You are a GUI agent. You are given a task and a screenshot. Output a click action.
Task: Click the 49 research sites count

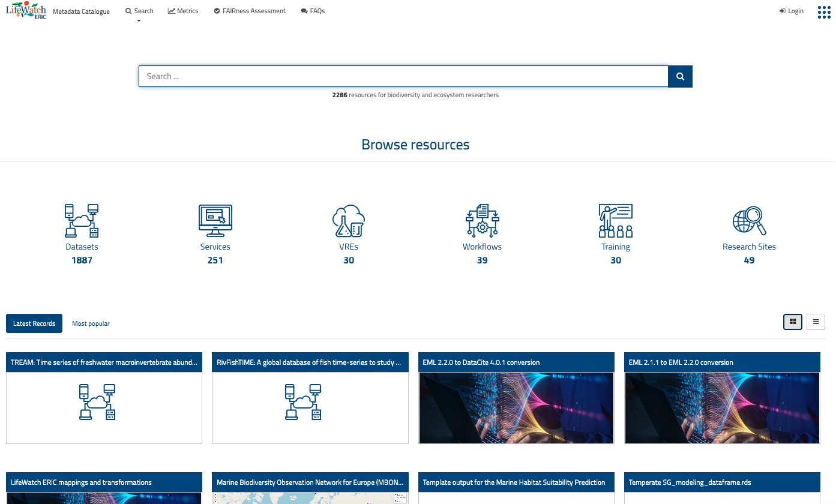(749, 260)
